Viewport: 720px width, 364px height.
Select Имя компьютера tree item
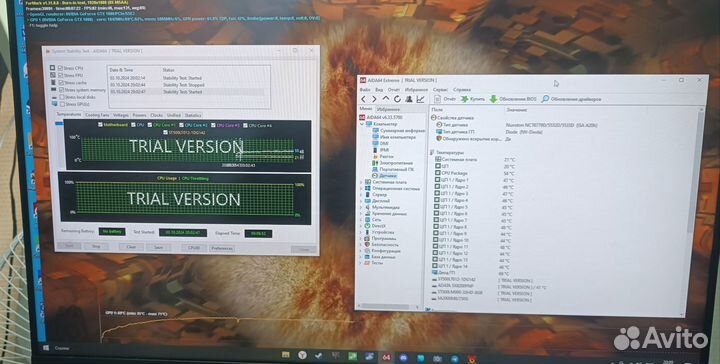point(394,137)
